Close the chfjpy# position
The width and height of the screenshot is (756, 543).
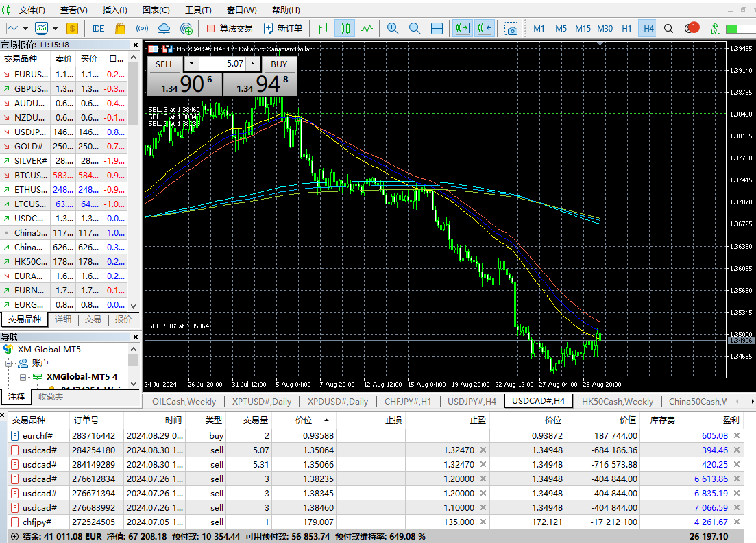coord(737,522)
